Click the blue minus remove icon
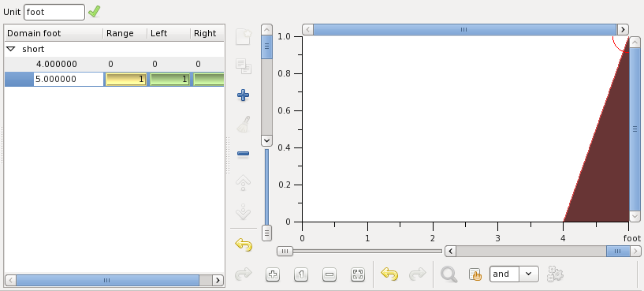This screenshot has width=644, height=291. click(x=243, y=154)
